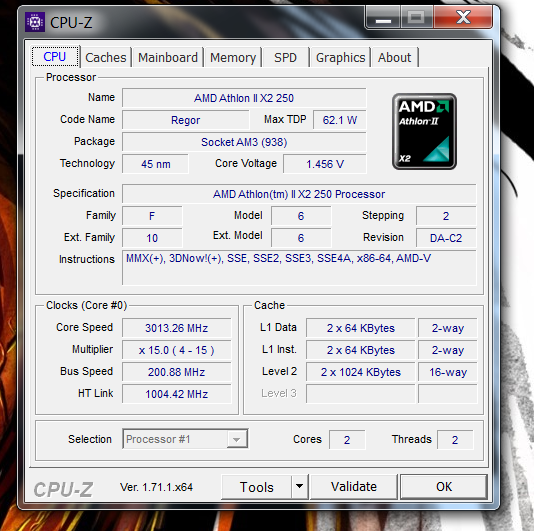Click the empty Level 3 size field

(361, 394)
